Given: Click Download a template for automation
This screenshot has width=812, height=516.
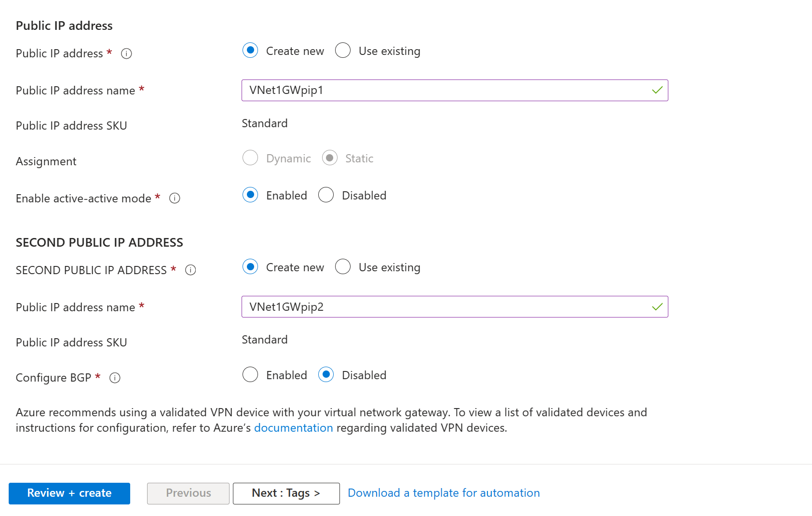Looking at the screenshot, I should pyautogui.click(x=444, y=493).
